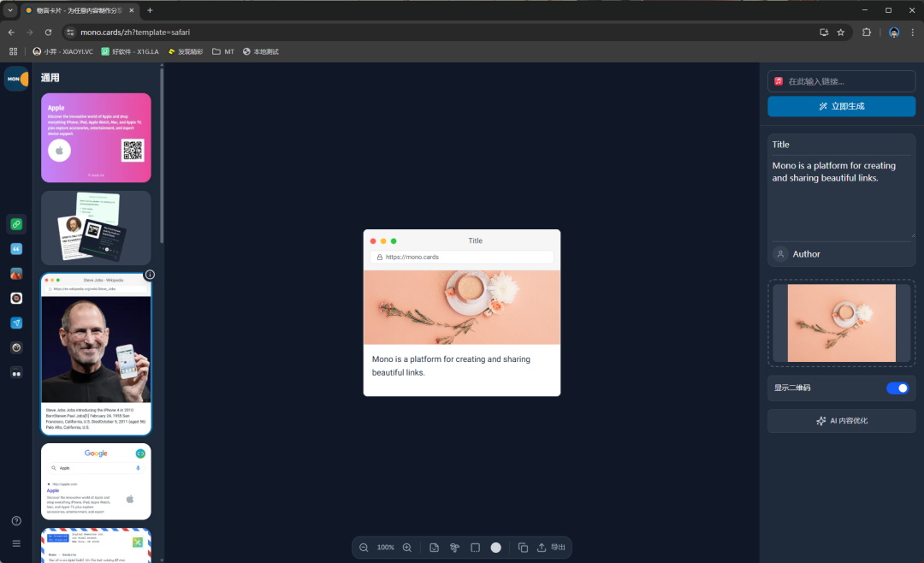Click the template list scrollbar

pos(162,157)
